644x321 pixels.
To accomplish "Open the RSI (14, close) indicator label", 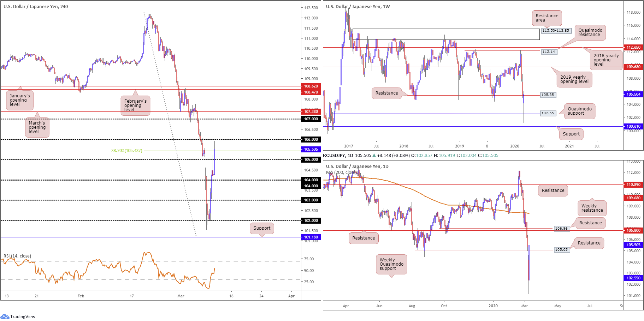I will point(17,256).
